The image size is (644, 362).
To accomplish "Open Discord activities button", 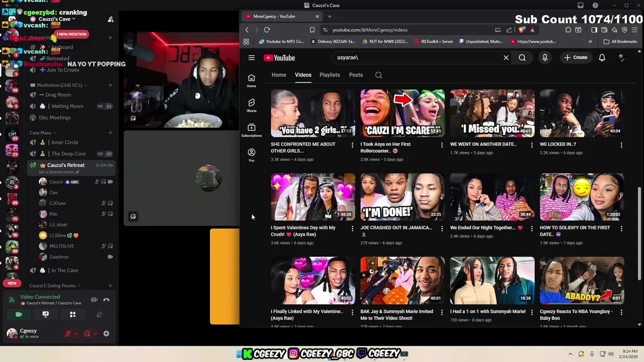I will pos(72,314).
